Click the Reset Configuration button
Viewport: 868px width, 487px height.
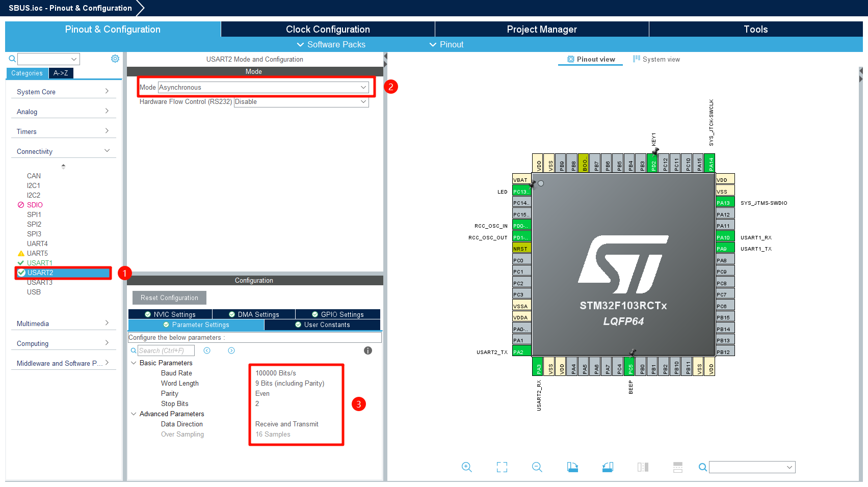click(169, 297)
